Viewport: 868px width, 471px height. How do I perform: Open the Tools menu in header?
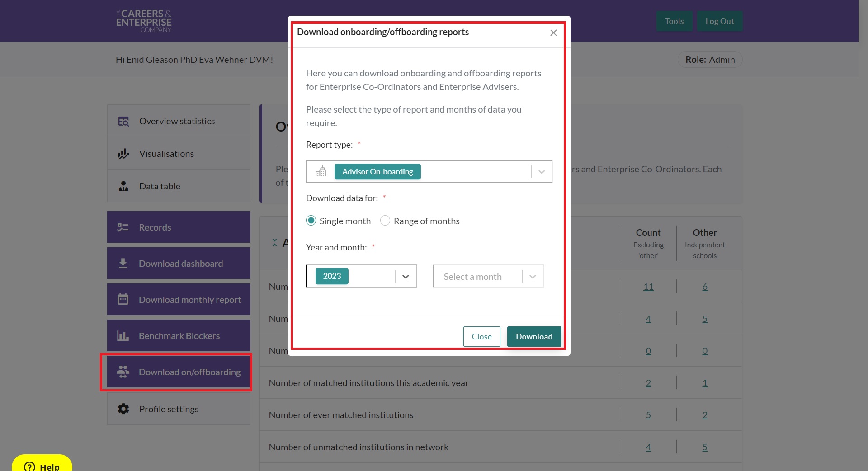[674, 21]
